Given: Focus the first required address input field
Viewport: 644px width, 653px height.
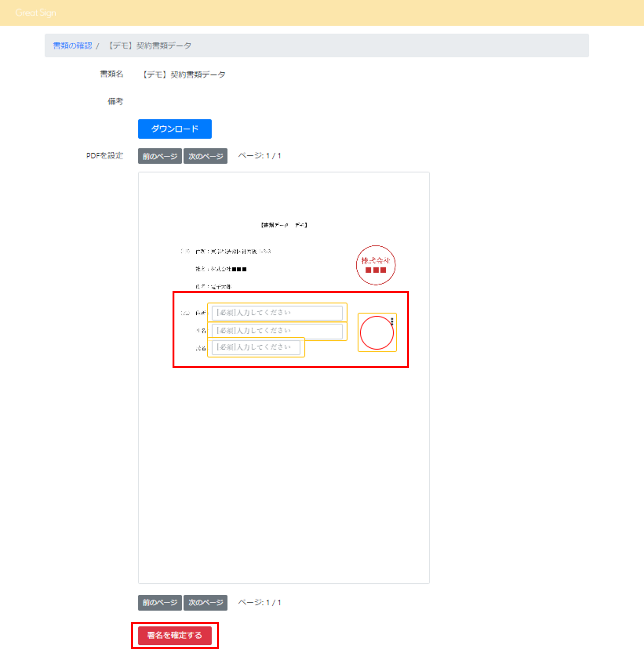Looking at the screenshot, I should [277, 313].
